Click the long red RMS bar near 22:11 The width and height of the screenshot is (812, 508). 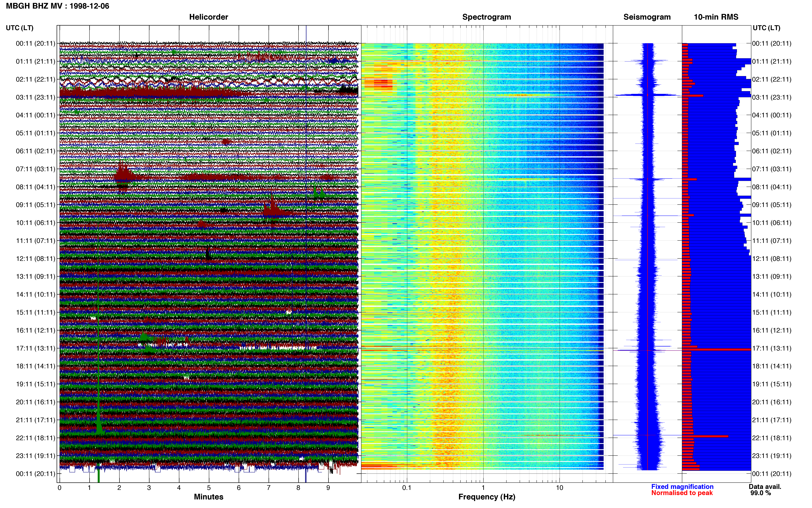pos(705,436)
